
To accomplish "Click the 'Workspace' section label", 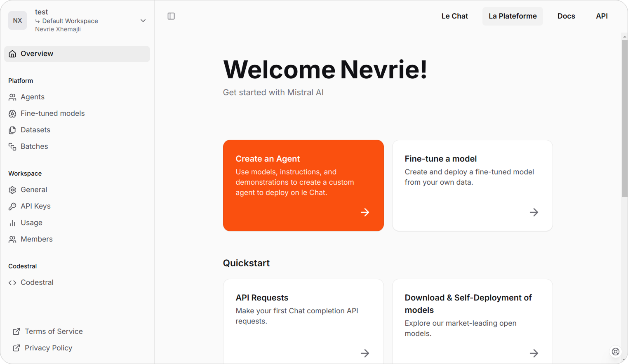I will point(25,174).
